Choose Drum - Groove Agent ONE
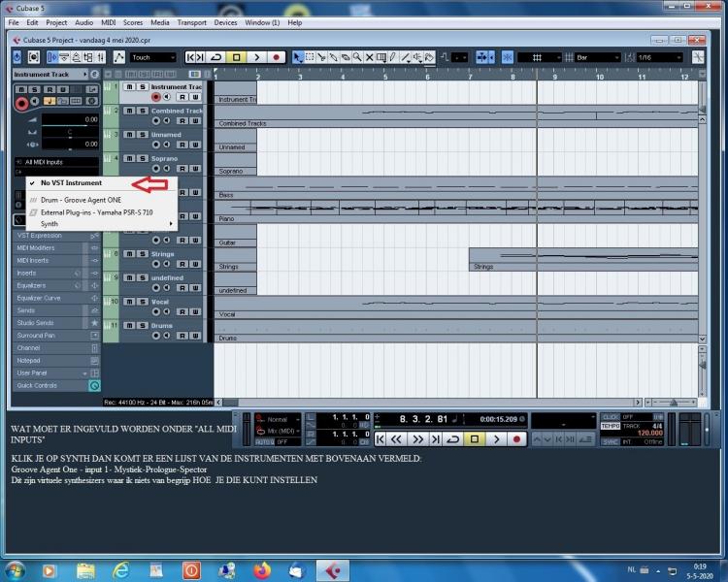 102,200
